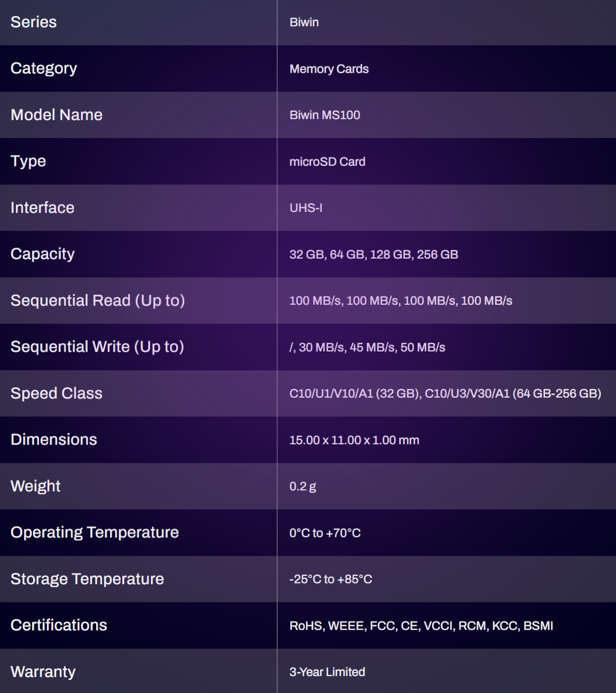This screenshot has width=616, height=693.
Task: Select the '100 MB/s' sequential read values
Action: point(401,301)
